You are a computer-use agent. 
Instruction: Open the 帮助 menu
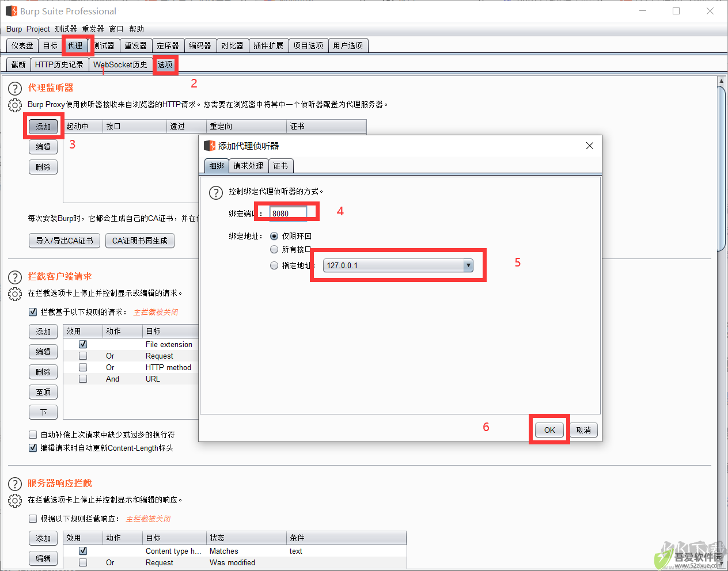click(x=136, y=29)
